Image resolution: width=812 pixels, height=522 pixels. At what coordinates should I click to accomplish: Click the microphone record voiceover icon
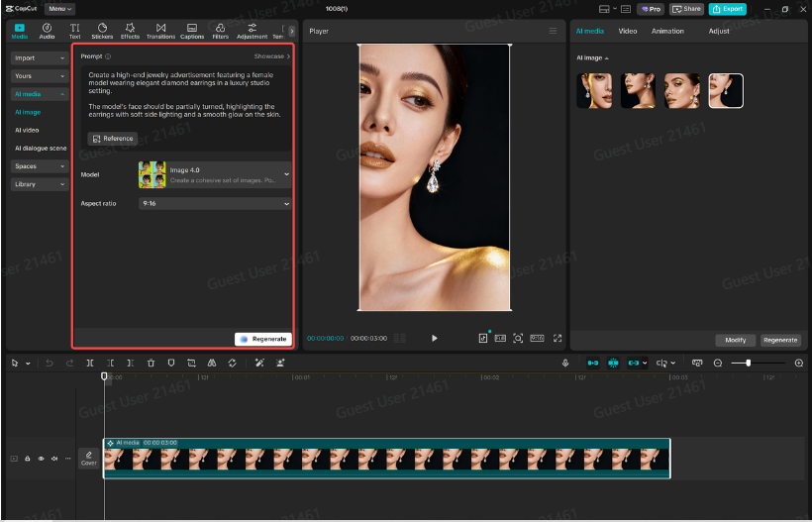[565, 364]
